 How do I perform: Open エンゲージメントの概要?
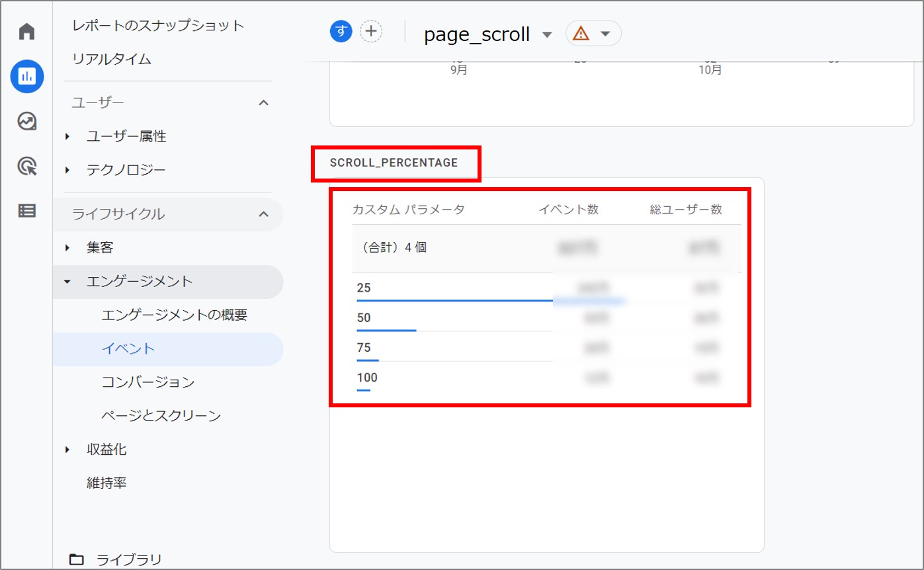174,315
